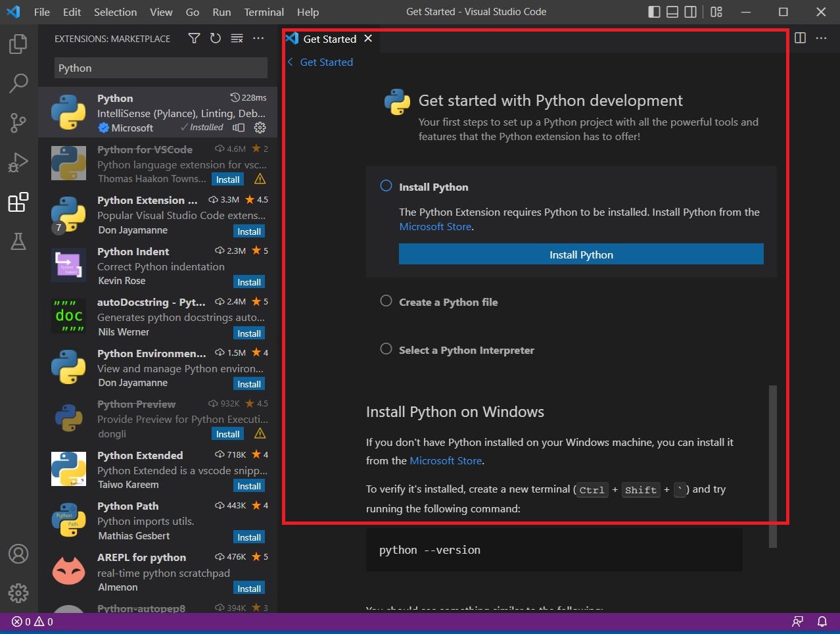Viewport: 840px width, 634px height.
Task: Install the Python Preview extension
Action: pos(227,434)
